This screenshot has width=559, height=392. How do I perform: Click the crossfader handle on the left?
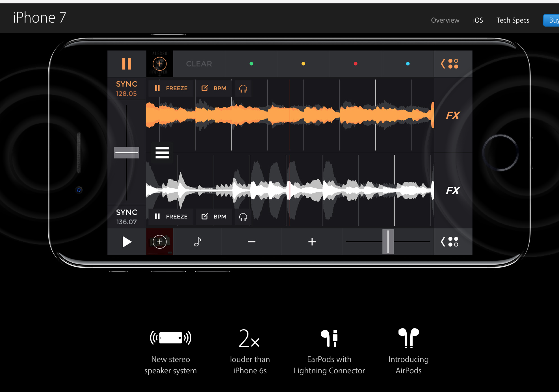tap(127, 153)
